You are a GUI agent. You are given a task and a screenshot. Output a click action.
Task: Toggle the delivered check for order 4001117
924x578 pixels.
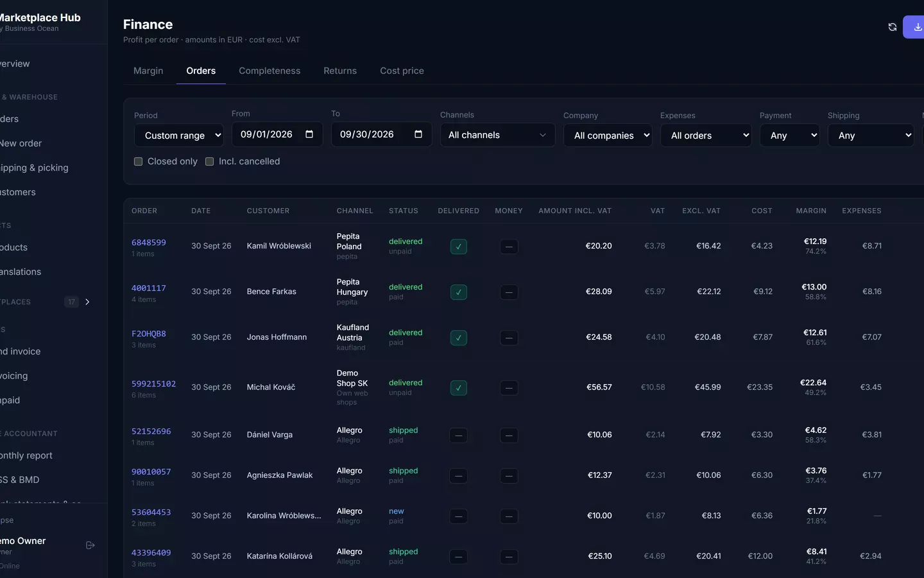pos(458,292)
